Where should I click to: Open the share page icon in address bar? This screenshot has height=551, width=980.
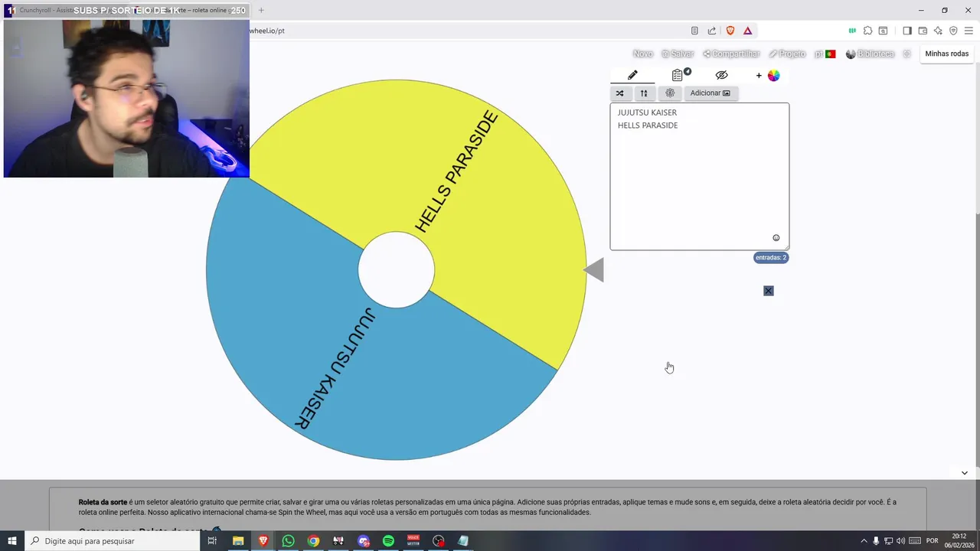click(712, 31)
